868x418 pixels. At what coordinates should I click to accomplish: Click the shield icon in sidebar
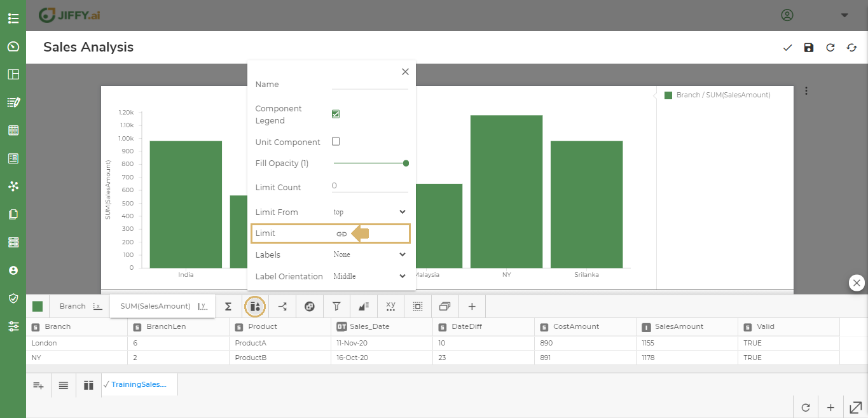click(13, 298)
